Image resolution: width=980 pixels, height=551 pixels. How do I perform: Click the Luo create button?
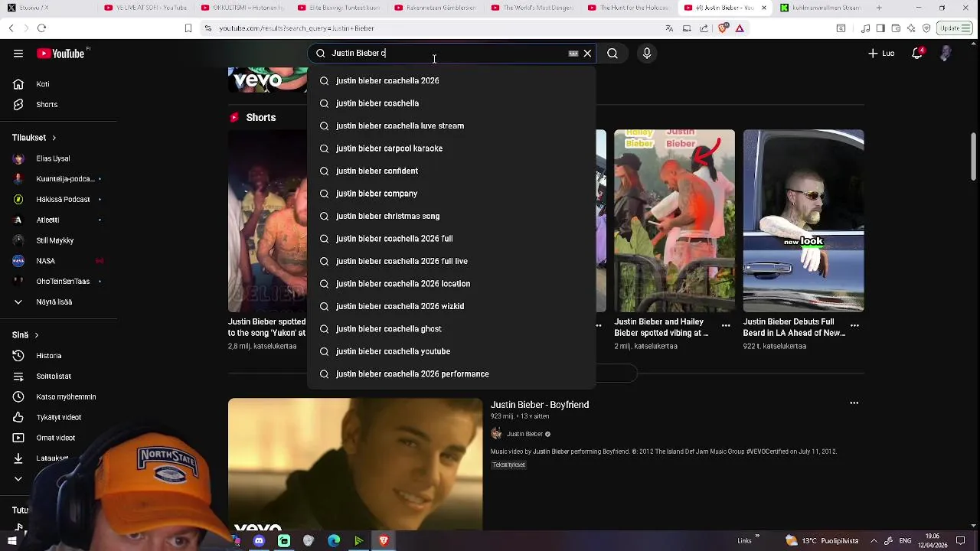(881, 54)
